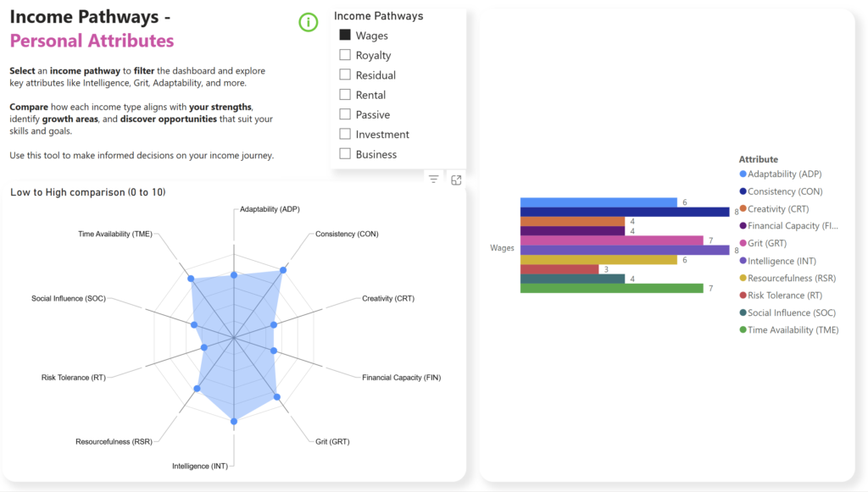
Task: Select Time Availability (TME) legend marker
Action: click(x=743, y=330)
